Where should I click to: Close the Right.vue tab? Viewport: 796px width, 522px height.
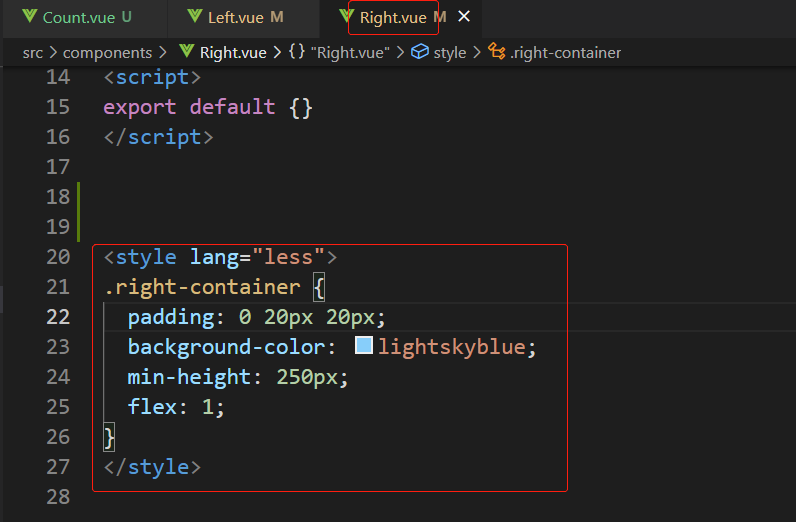coord(463,17)
